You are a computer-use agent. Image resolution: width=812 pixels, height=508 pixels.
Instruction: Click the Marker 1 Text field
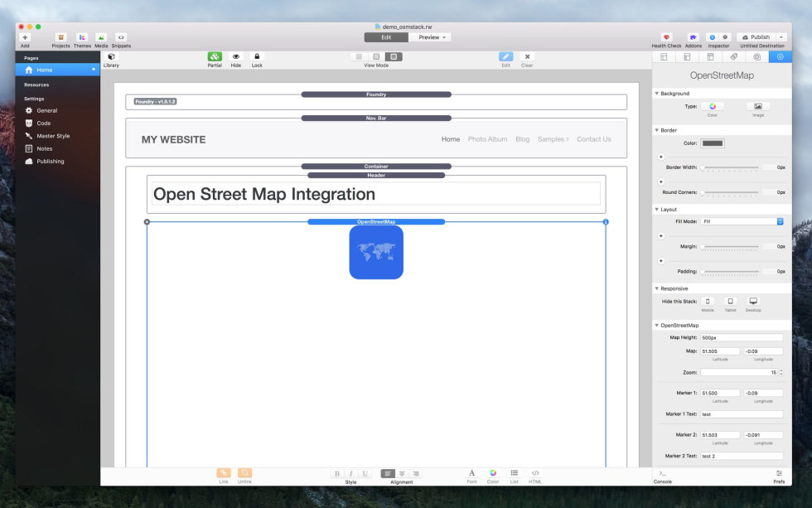[x=742, y=414]
